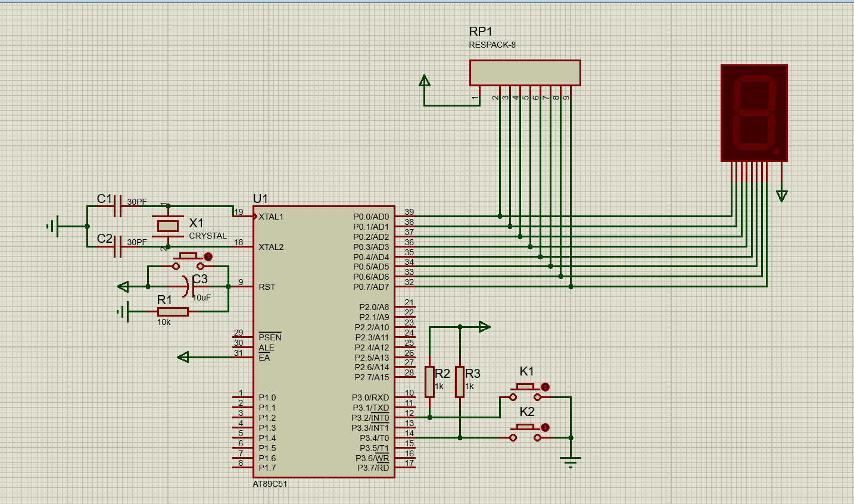Click the X1 crystal symbol
Screen dimensions: 854x504
[168, 226]
